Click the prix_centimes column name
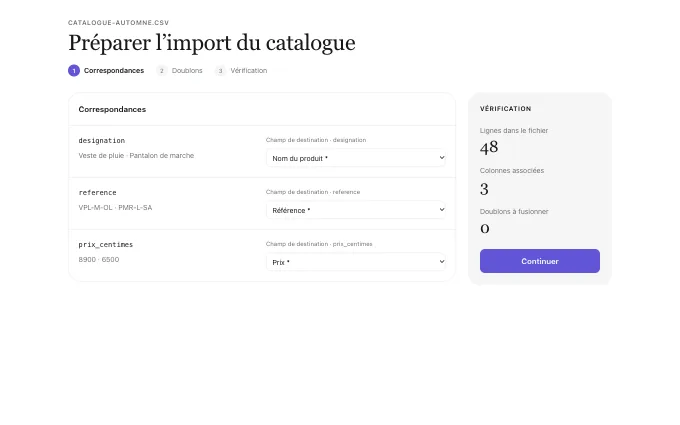Screen dimensions: 680x425 [105, 245]
